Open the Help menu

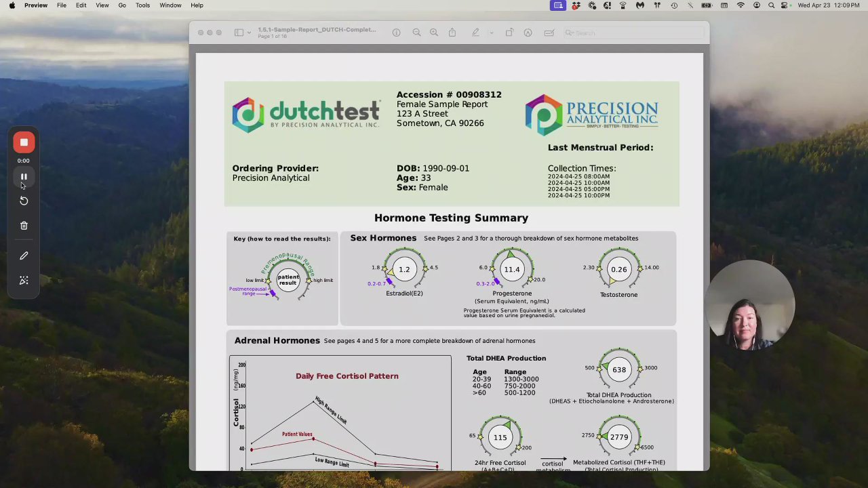tap(197, 5)
